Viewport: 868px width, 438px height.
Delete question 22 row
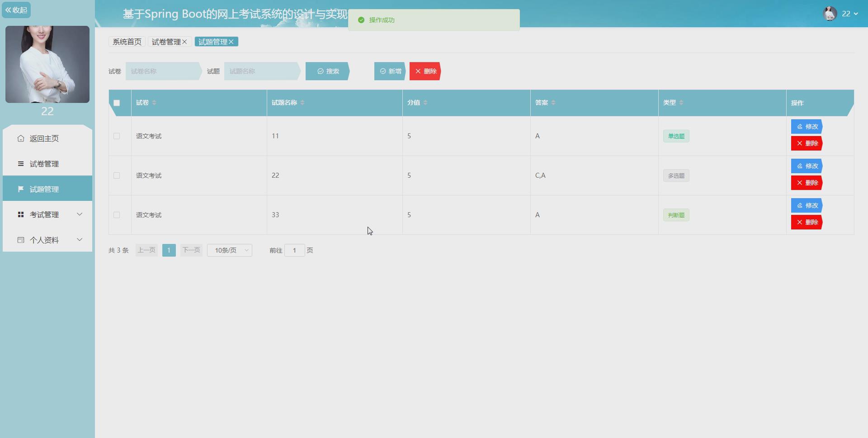[807, 183]
